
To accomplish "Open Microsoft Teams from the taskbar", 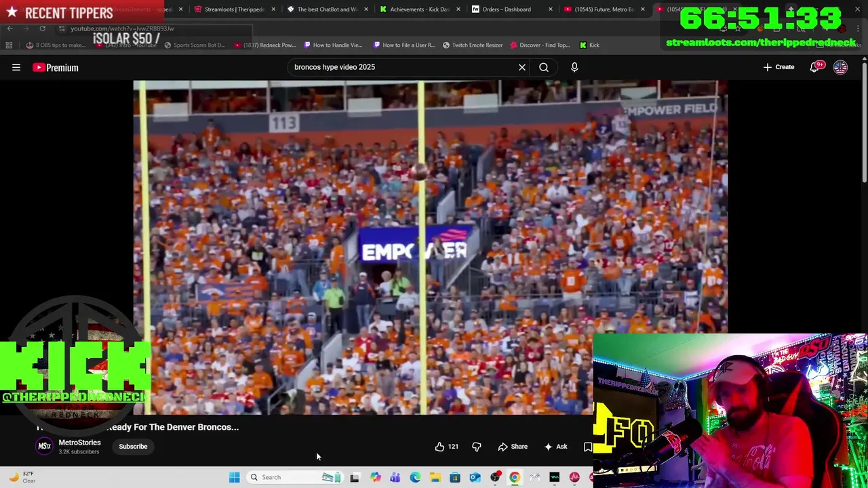I will (395, 477).
